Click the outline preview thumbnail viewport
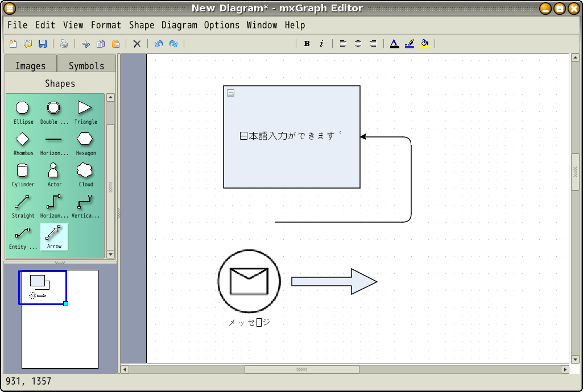The image size is (583, 392). tap(43, 287)
